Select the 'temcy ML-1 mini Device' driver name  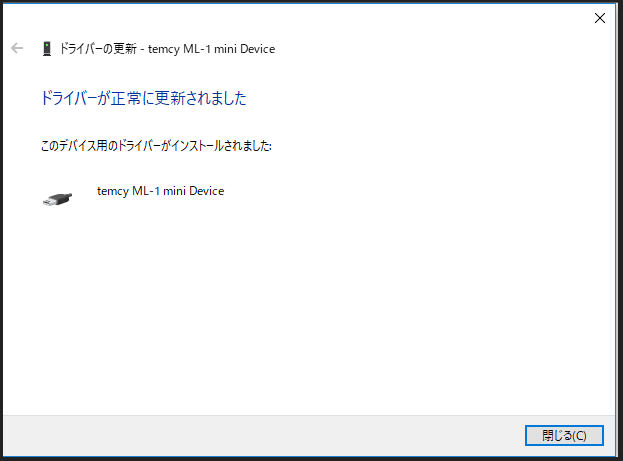161,191
